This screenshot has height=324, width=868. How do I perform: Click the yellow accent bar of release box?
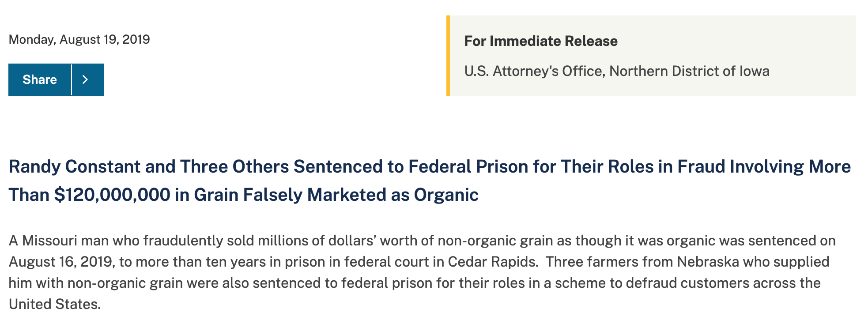(x=448, y=56)
